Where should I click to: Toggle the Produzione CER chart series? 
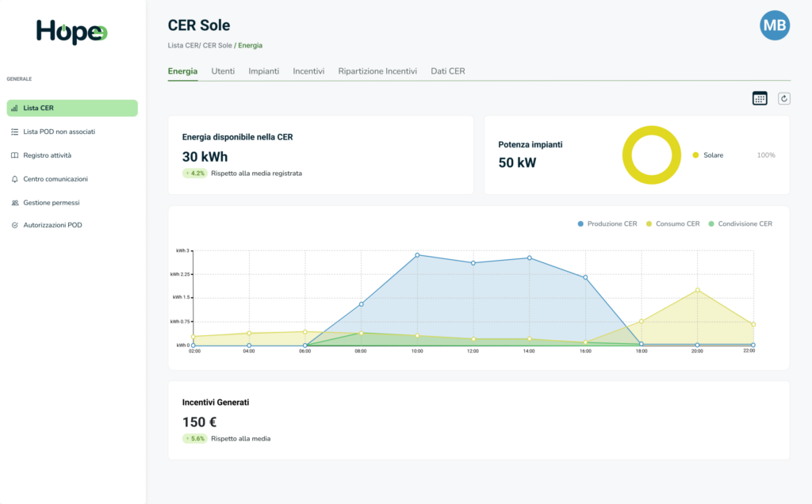click(x=607, y=224)
